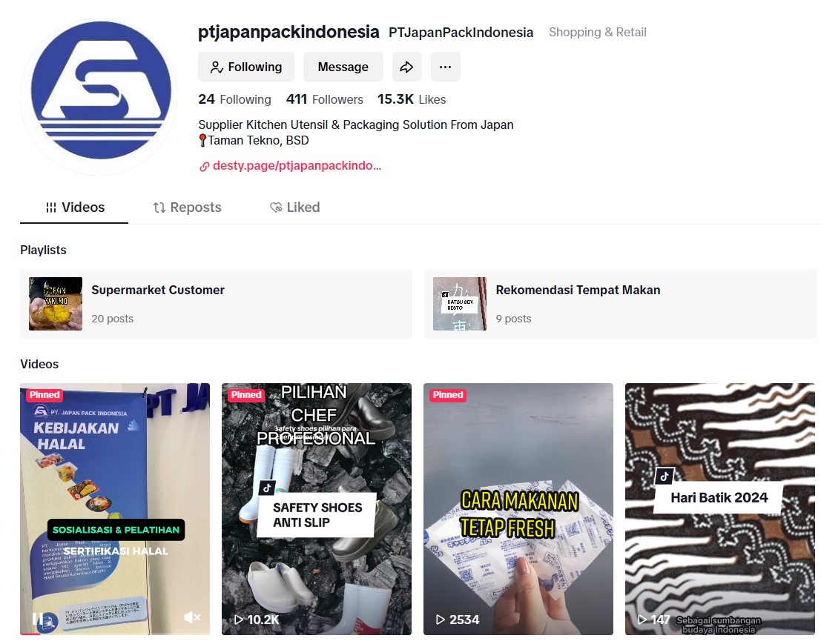
Task: Switch to the Reposts tab
Action: point(187,208)
